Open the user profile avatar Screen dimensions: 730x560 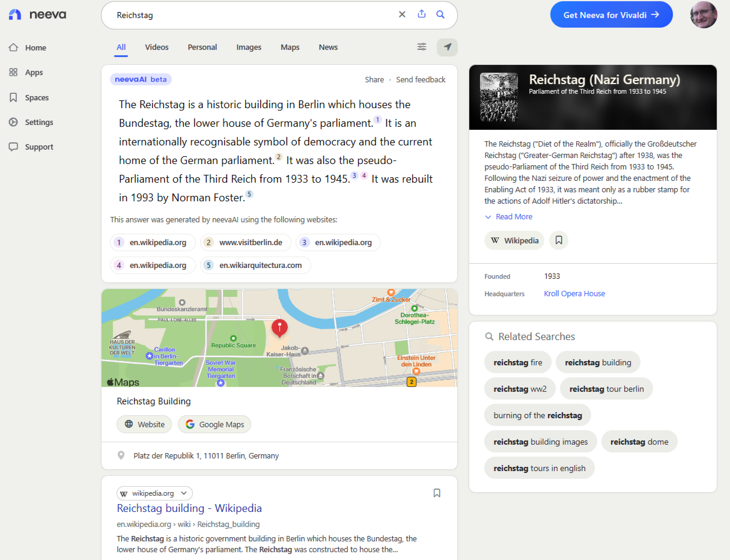coord(703,15)
